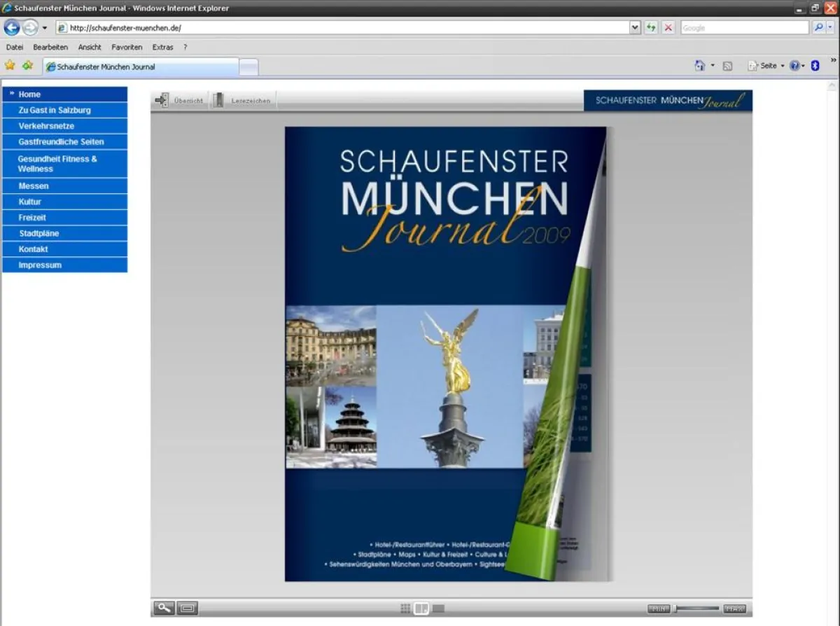Toggle the RSS feed icon in the toolbar
The image size is (840, 626).
click(727, 64)
